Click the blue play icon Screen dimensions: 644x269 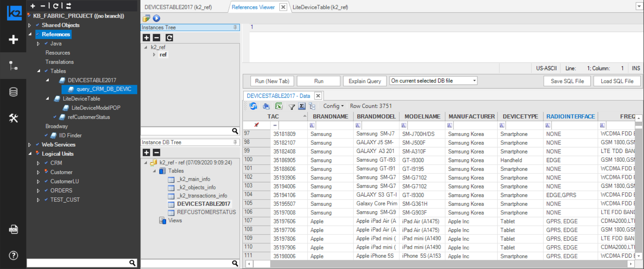(x=157, y=18)
